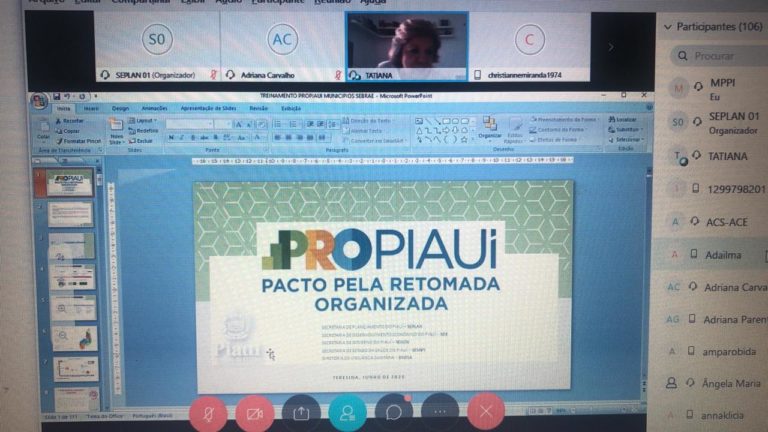Switch to the Exibição ribbon tab
This screenshot has height=432, width=768.
tap(291, 108)
